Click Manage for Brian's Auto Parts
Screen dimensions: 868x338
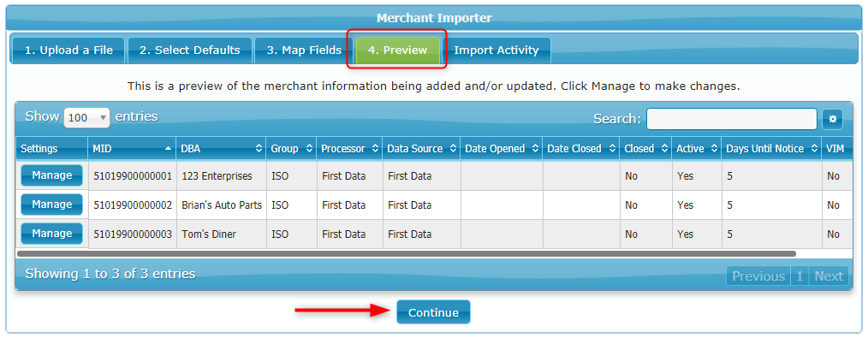51,205
